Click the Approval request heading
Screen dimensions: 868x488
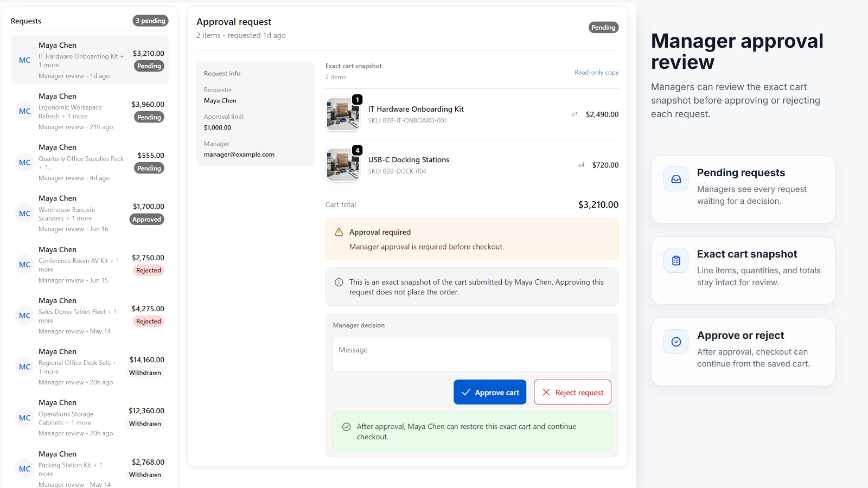pyautogui.click(x=234, y=22)
